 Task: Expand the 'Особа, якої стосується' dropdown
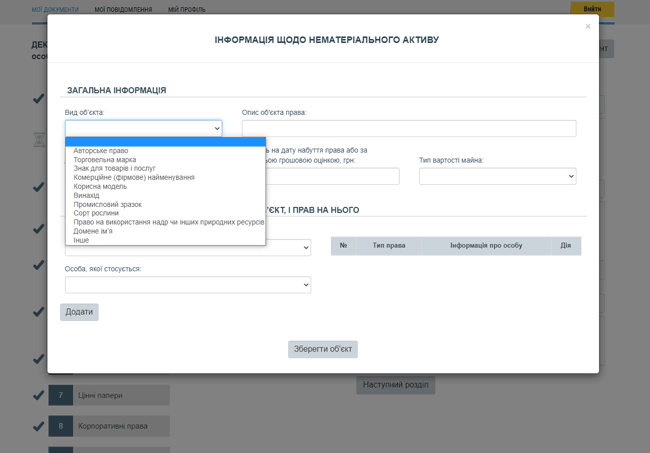click(x=188, y=285)
